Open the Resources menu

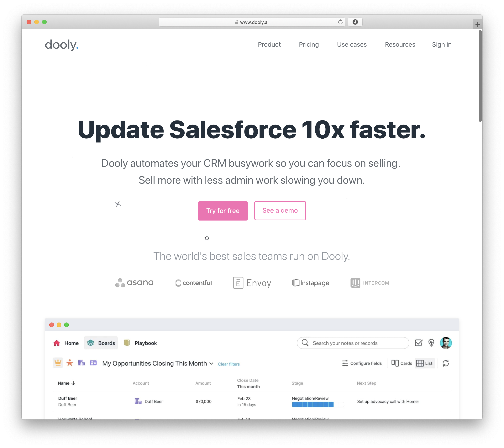click(x=400, y=44)
